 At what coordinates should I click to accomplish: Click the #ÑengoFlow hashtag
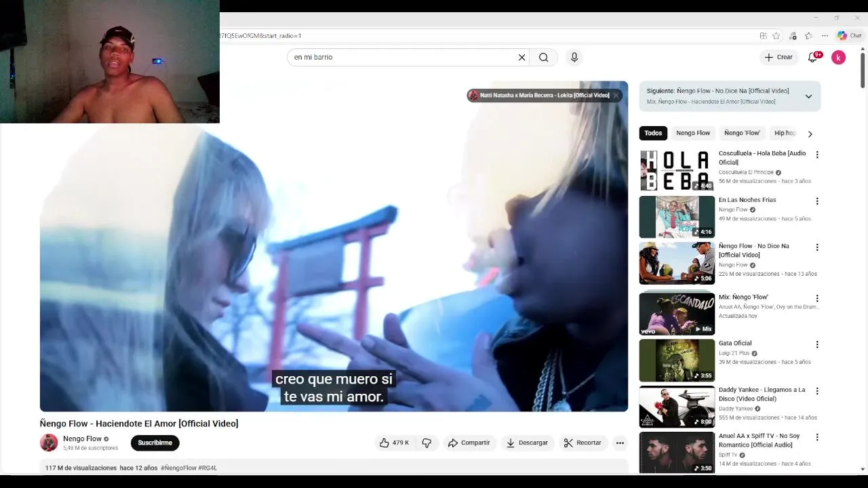(x=178, y=468)
